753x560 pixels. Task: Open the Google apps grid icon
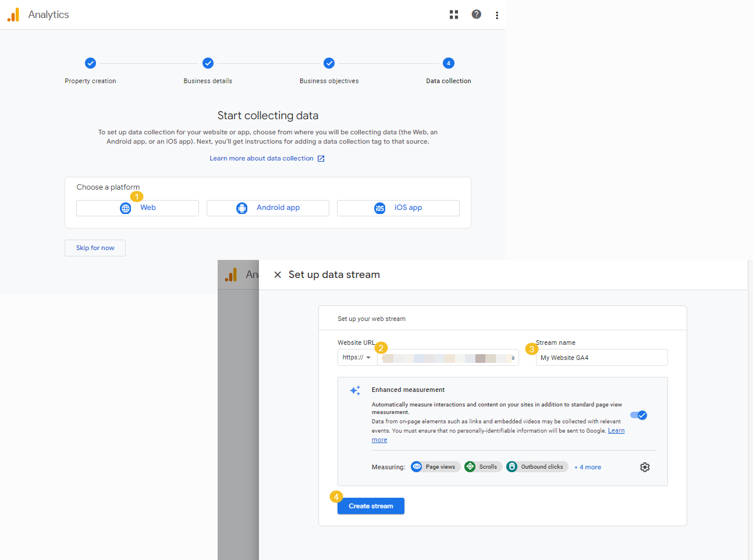tap(454, 15)
